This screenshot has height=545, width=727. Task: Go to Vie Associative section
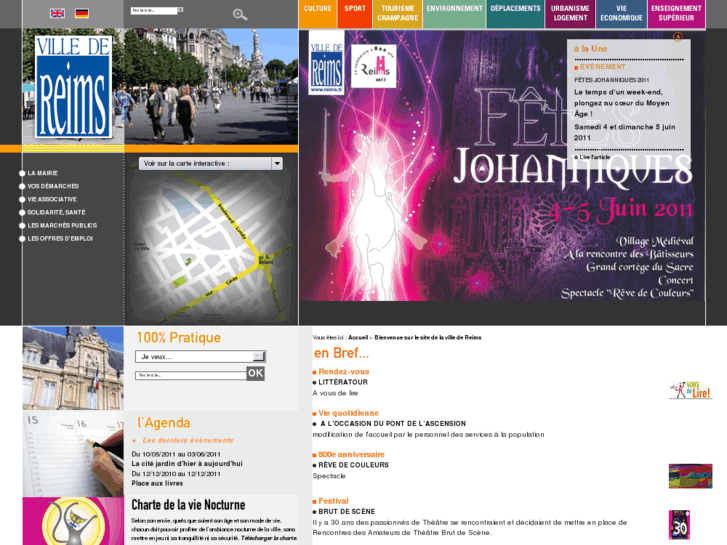52,199
